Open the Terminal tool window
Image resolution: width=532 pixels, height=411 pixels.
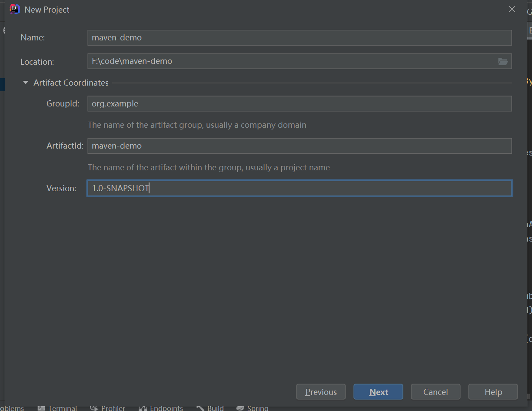point(57,408)
